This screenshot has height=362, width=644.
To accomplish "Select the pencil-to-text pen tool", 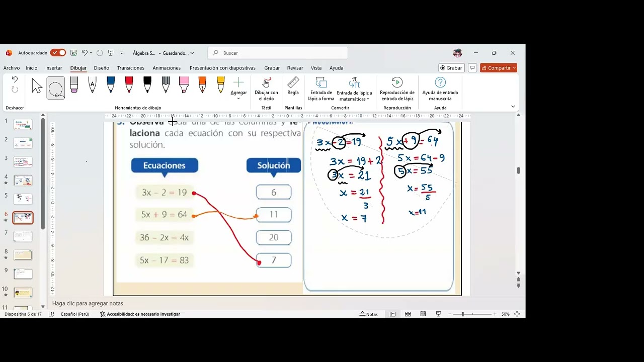I will tap(92, 84).
